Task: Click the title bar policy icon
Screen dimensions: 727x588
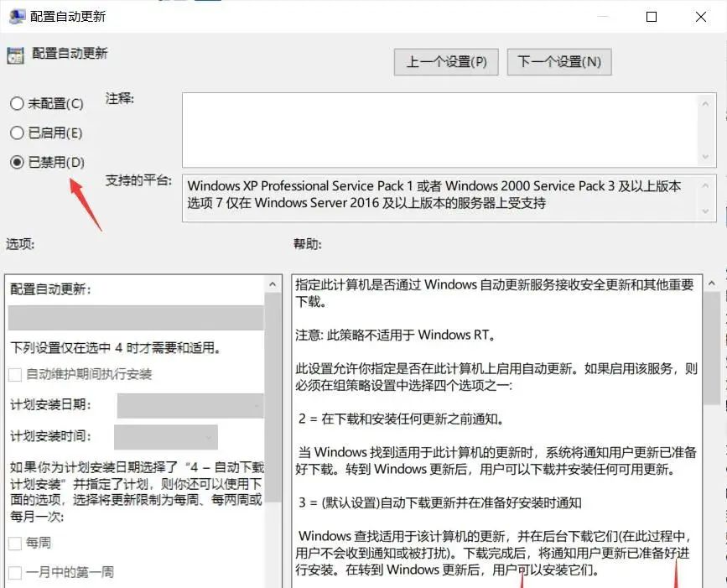Action: tap(17, 17)
